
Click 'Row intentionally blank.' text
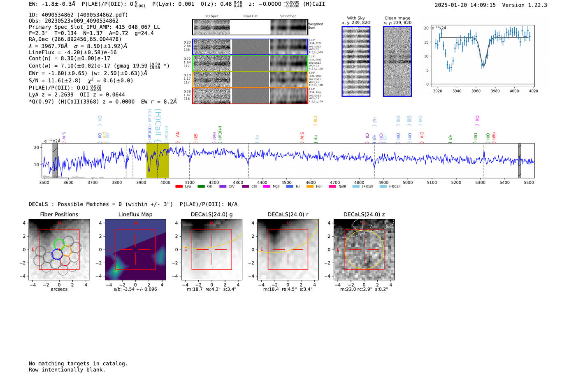[x=67, y=370]
